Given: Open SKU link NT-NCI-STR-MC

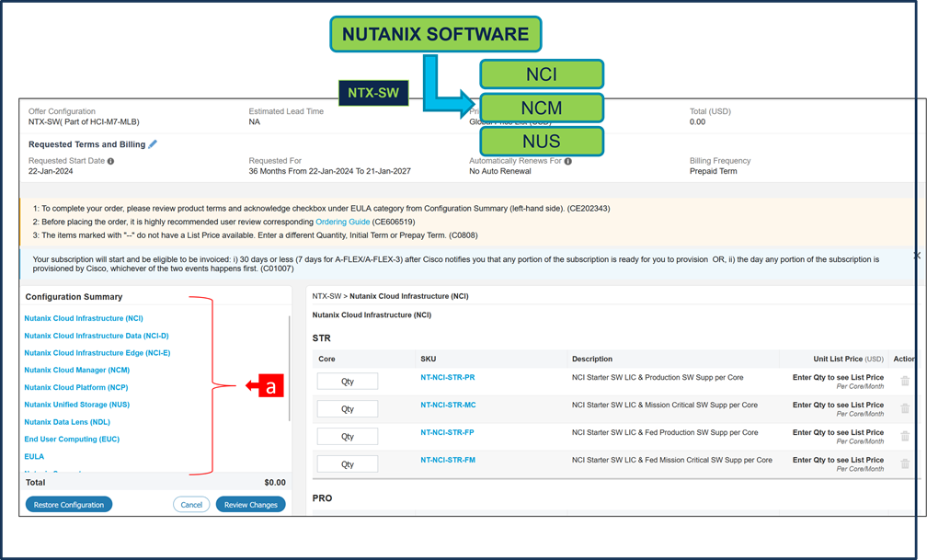Looking at the screenshot, I should (x=448, y=406).
